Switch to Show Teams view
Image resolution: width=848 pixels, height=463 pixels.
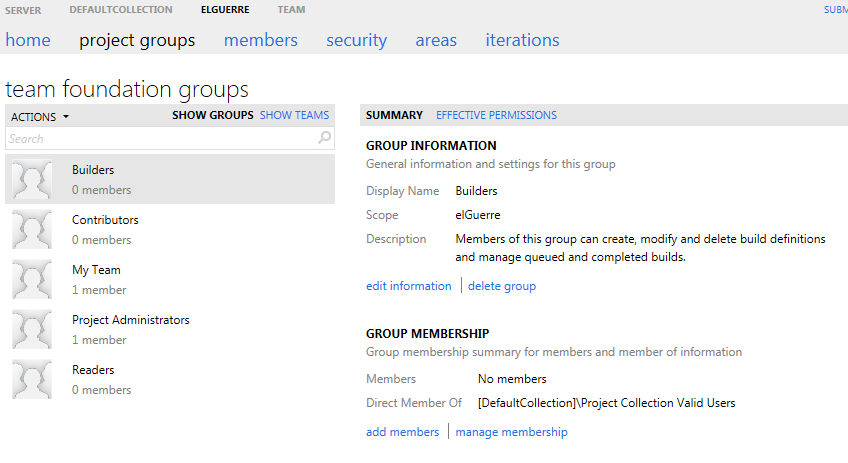(x=294, y=115)
